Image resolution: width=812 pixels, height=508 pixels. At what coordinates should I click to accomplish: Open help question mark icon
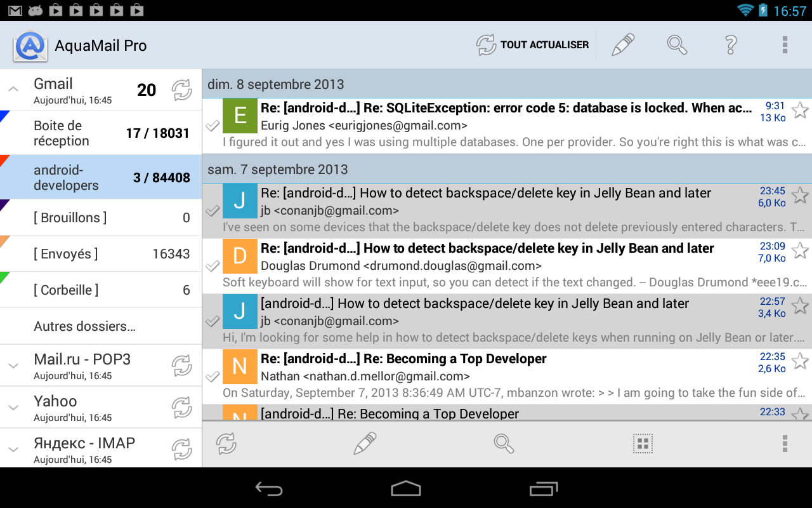[x=731, y=45]
